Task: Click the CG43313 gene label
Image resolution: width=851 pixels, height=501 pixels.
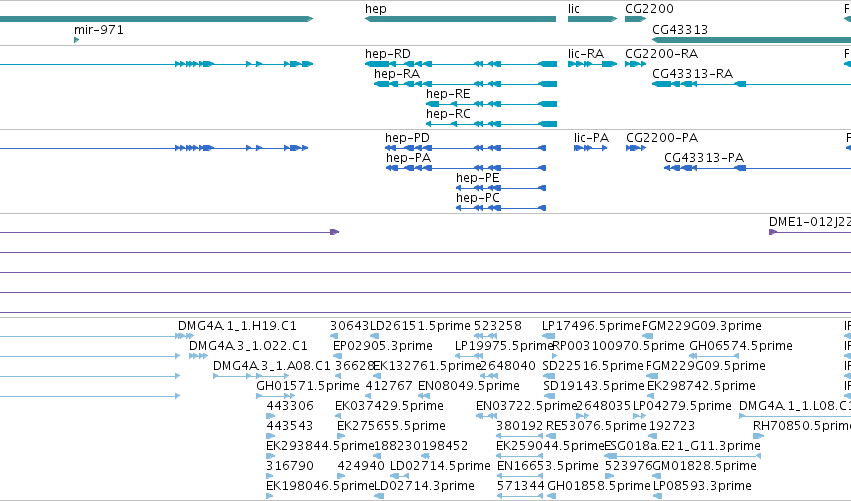Action: (x=679, y=29)
